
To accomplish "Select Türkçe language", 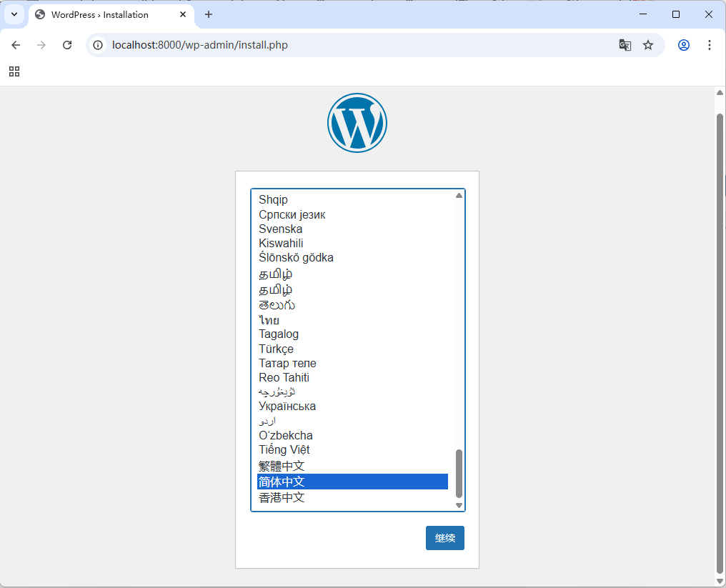I will (352, 349).
